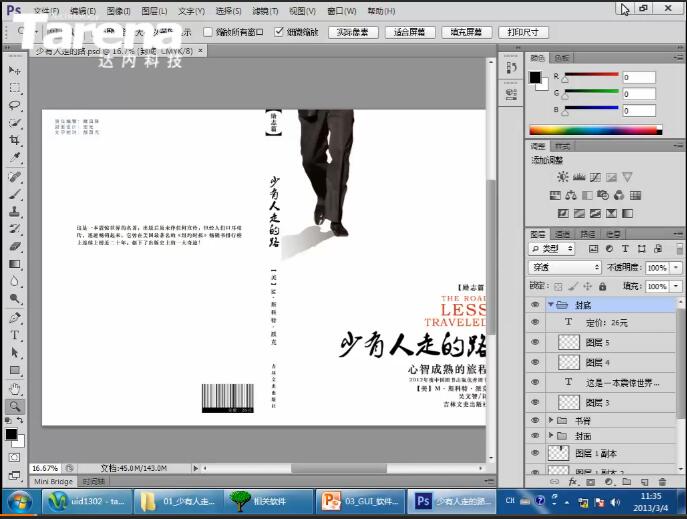The image size is (687, 519).
Task: Click the layer style fx icon
Action: click(x=572, y=482)
